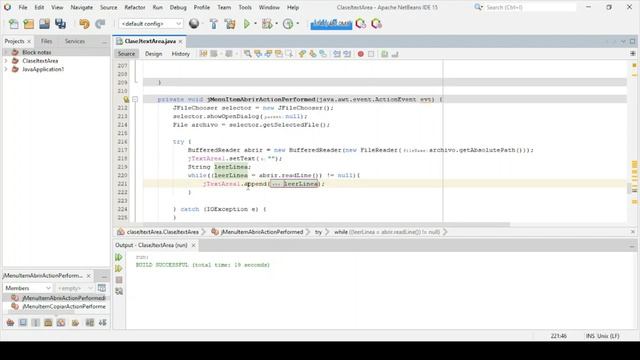The width and height of the screenshot is (640, 360).
Task: Switch to the Design view tab
Action: [x=153, y=53]
